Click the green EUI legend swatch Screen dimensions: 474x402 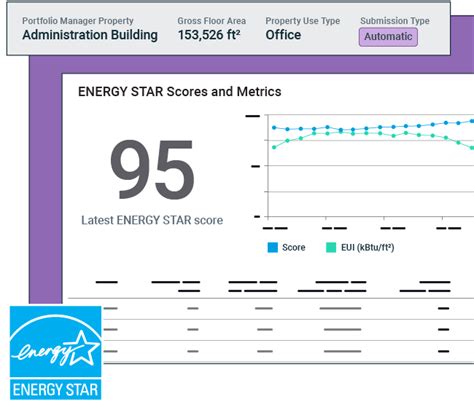pos(331,247)
